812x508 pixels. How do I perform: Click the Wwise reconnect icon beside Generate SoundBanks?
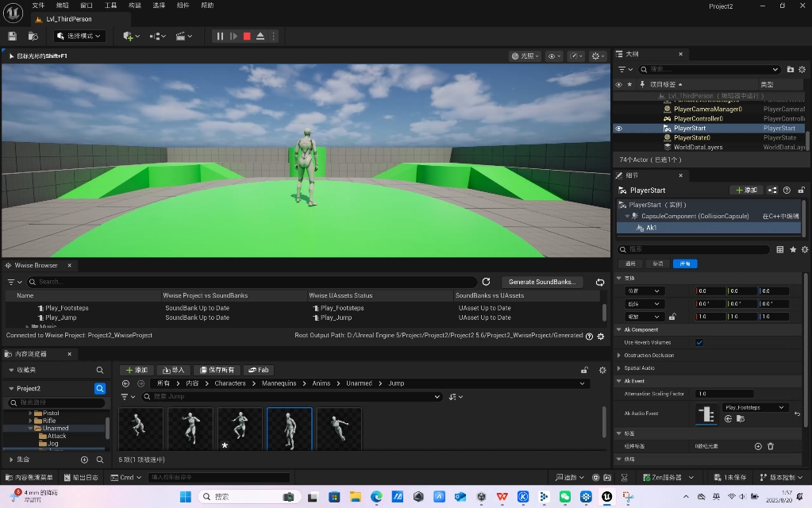tap(600, 283)
